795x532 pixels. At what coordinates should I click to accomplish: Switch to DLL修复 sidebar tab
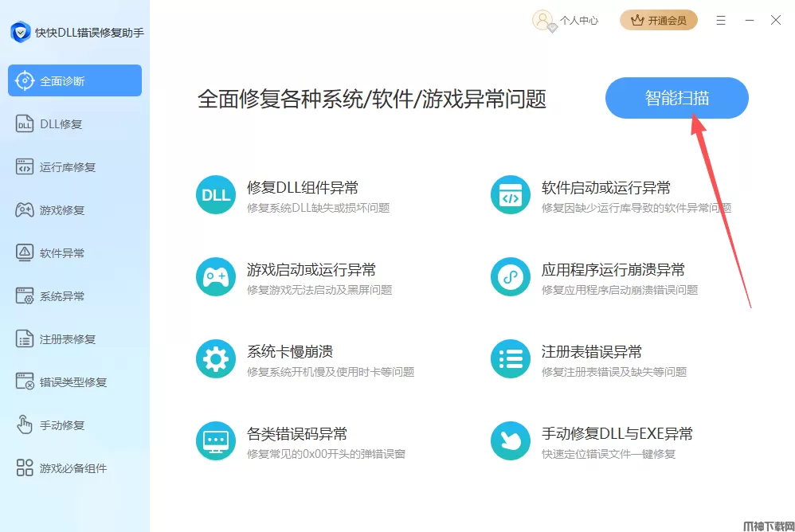(x=61, y=124)
